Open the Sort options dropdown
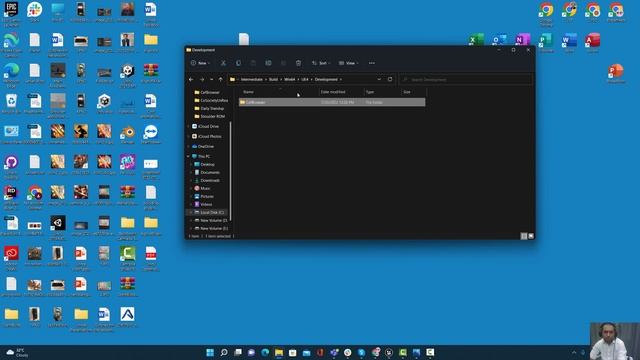 (x=321, y=63)
